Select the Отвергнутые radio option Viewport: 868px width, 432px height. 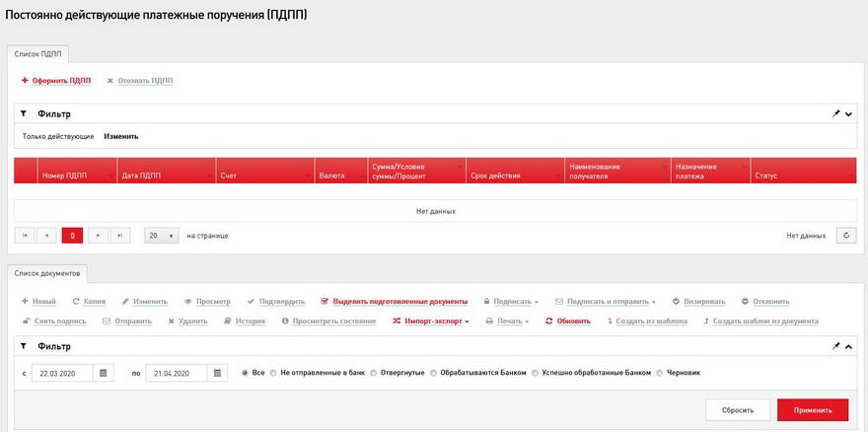374,373
